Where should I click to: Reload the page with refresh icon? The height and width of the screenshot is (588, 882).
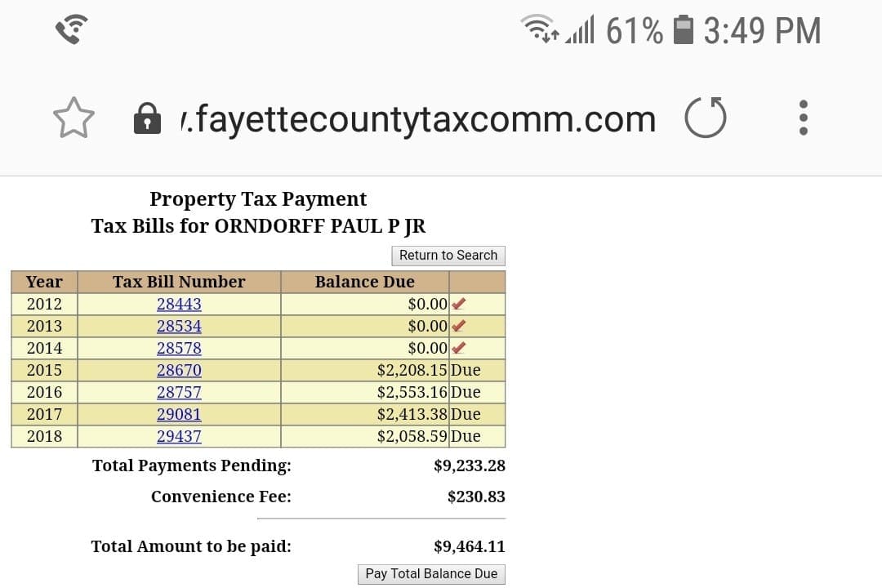pos(705,118)
